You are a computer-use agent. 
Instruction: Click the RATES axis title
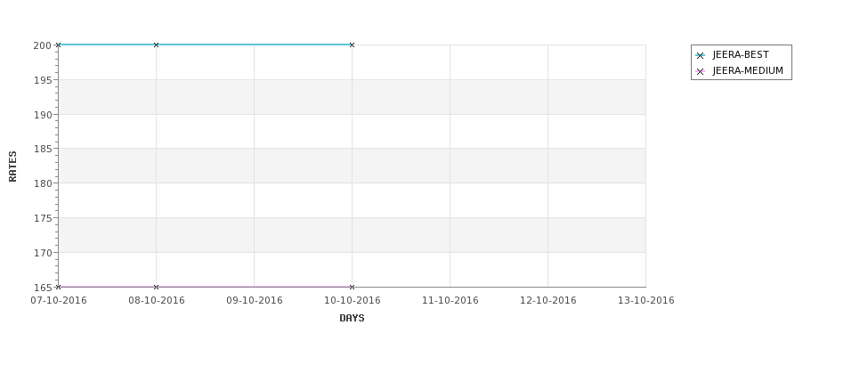[12, 167]
